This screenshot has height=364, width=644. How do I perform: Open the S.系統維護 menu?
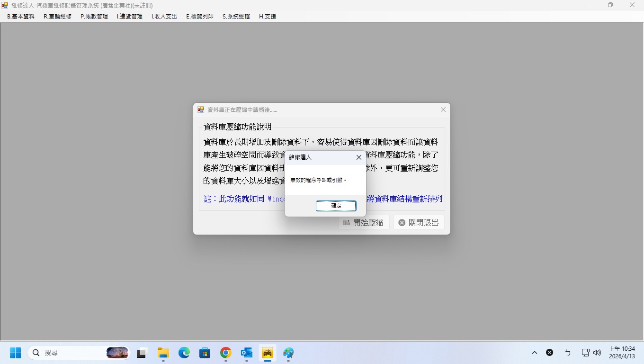236,17
